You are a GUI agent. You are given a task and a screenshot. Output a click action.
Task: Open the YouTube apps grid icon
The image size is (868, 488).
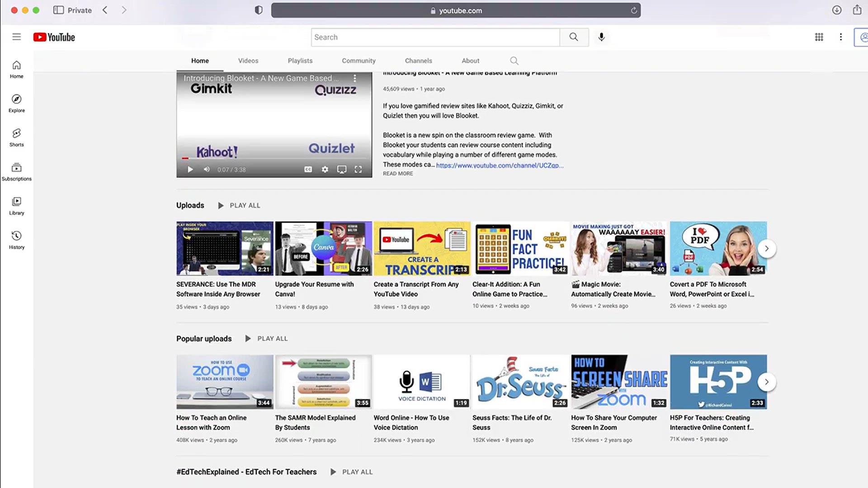tap(819, 37)
